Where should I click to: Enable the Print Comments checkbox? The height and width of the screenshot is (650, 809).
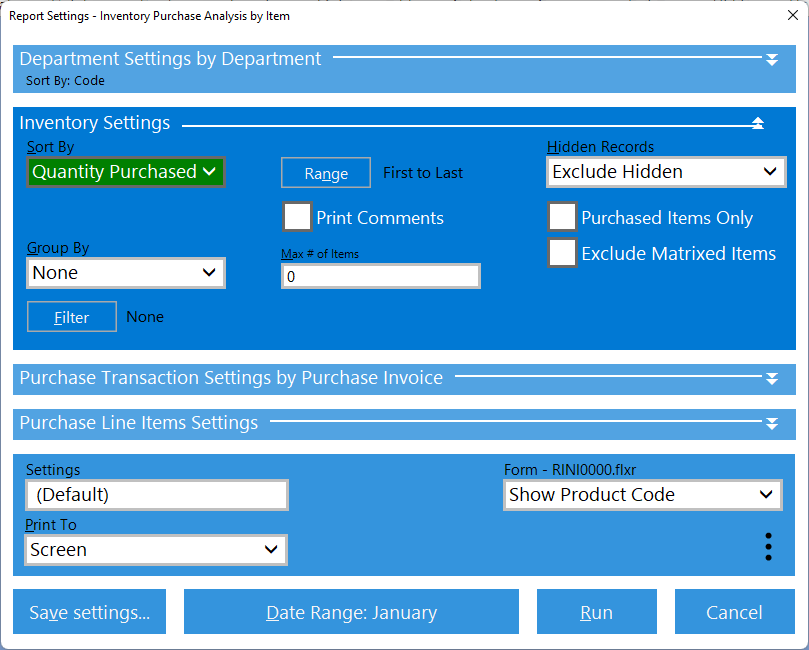(297, 217)
